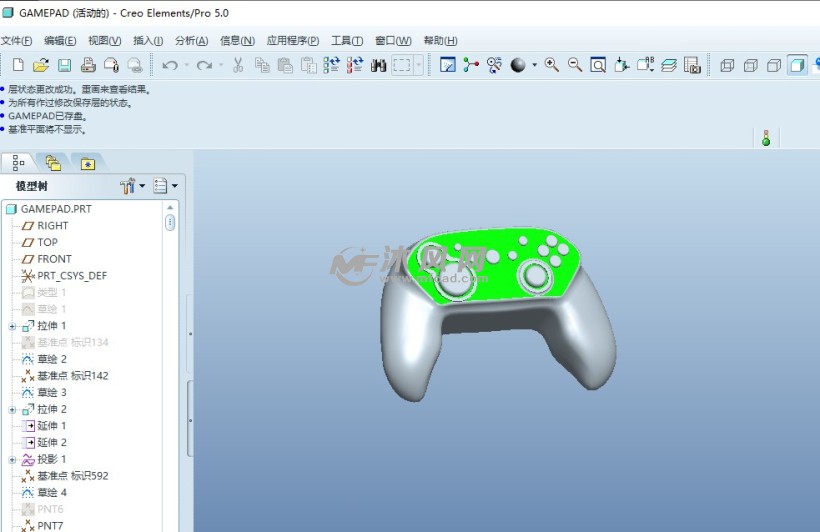
Task: Open the layers icon in the toolbar
Action: pos(669,65)
